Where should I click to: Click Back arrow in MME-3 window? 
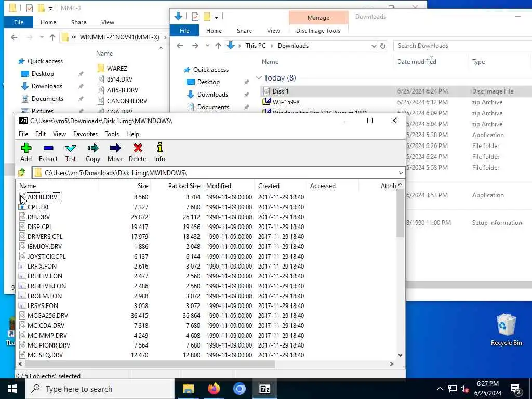(14, 37)
